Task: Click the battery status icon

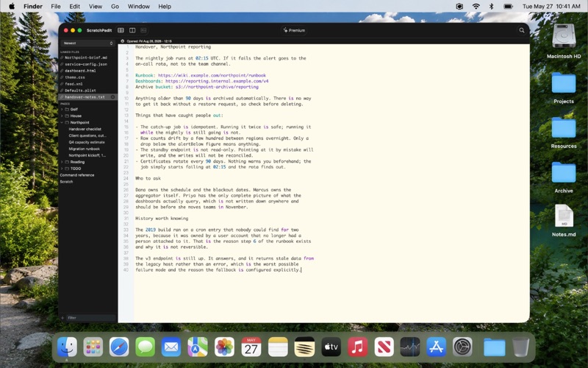Action: click(x=508, y=7)
